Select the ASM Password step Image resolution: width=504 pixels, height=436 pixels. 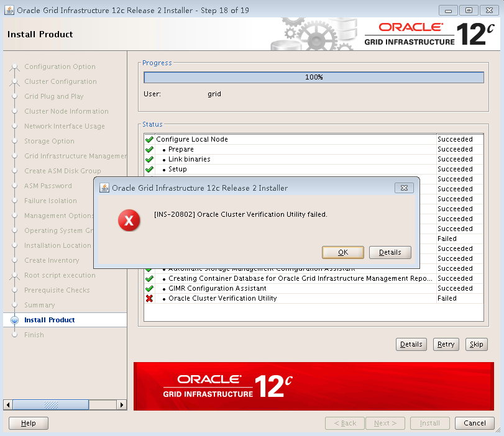[48, 186]
